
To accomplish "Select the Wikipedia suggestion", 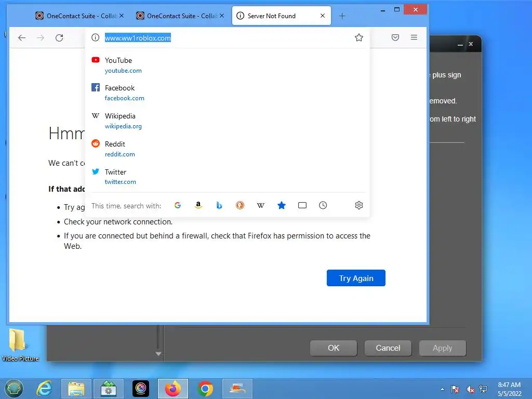I will coord(228,121).
